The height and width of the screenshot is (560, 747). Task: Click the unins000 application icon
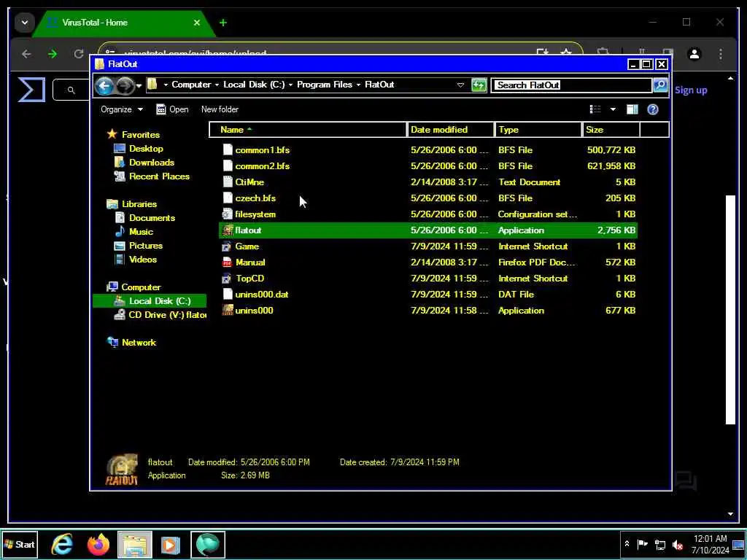(228, 311)
